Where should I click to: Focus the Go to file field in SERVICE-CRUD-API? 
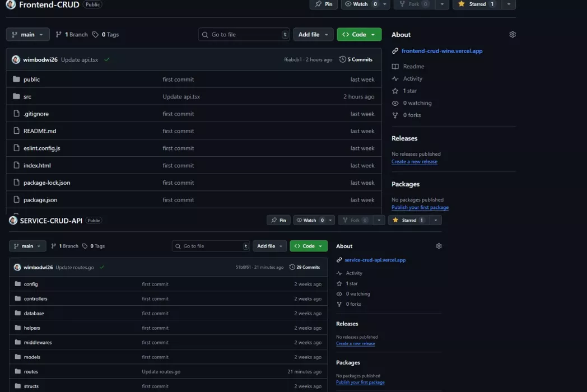point(211,246)
